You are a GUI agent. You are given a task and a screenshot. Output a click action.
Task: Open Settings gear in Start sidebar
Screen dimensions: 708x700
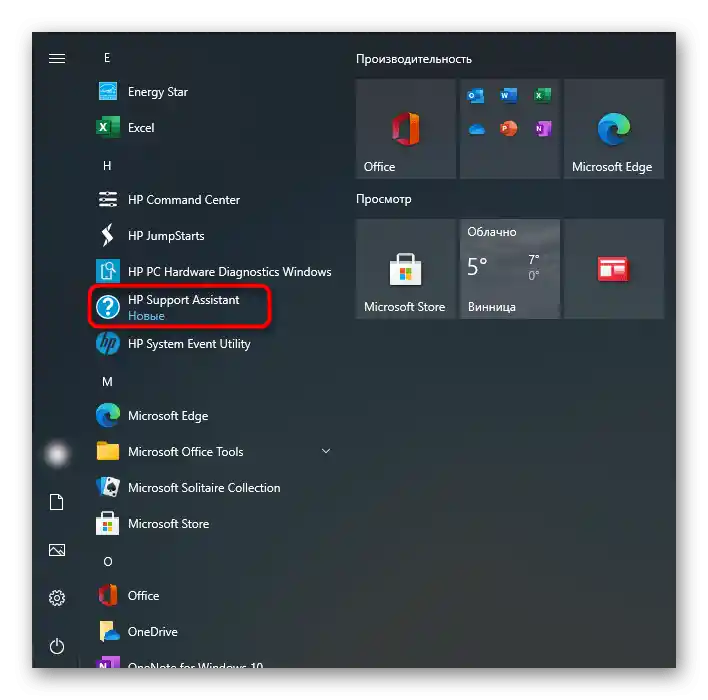coord(57,598)
